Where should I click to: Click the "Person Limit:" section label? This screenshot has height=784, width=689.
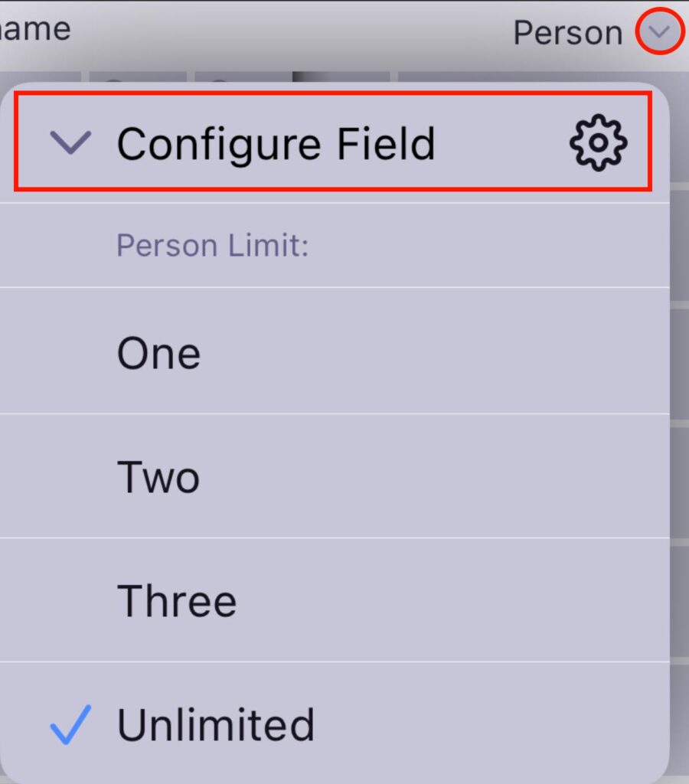pyautogui.click(x=212, y=247)
